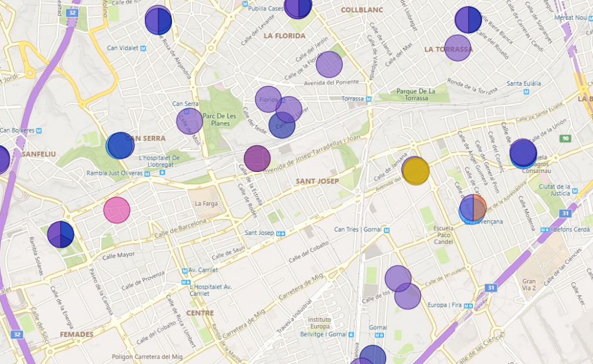Click the Gornal metro icon

(380, 335)
